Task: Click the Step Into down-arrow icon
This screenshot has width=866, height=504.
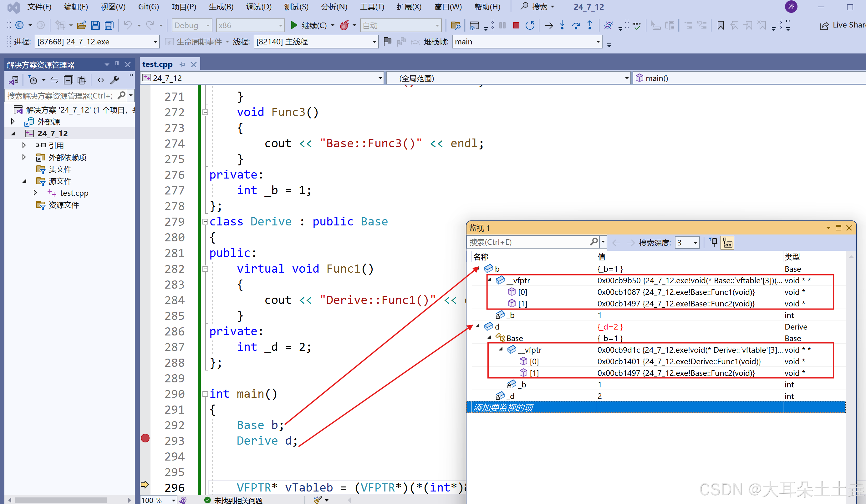Action: (562, 25)
